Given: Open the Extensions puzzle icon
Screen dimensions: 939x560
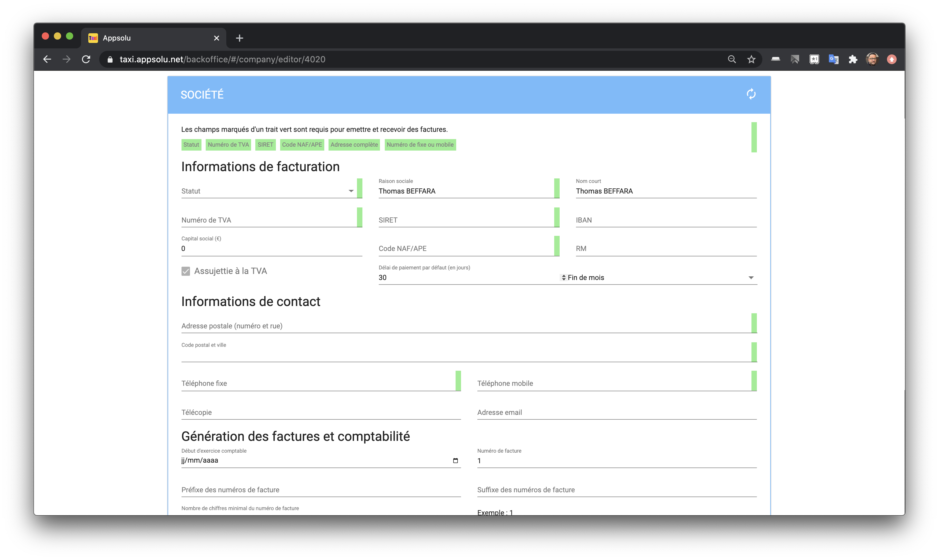Looking at the screenshot, I should 852,59.
